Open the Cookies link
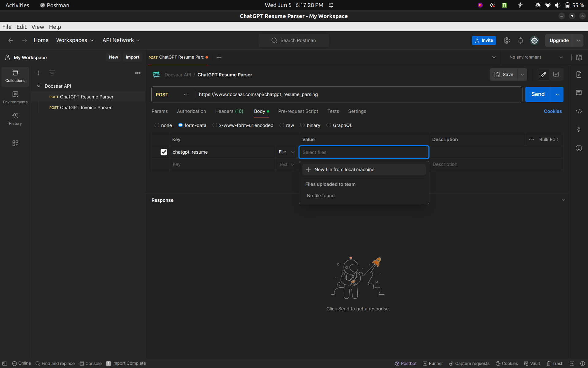This screenshot has height=368, width=588. (x=553, y=111)
